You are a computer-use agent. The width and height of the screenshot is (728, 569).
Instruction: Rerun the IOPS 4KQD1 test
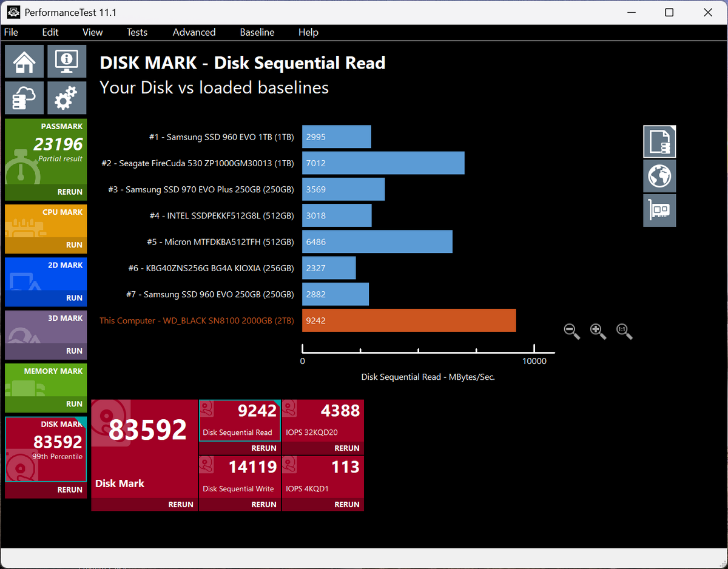click(x=347, y=504)
